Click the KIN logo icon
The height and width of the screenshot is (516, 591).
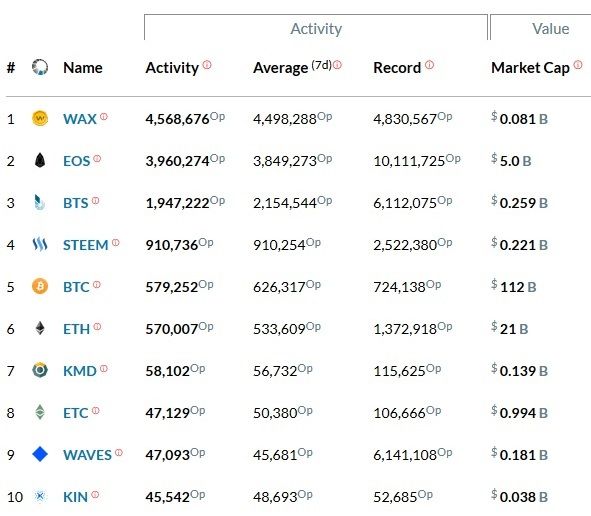tap(40, 496)
